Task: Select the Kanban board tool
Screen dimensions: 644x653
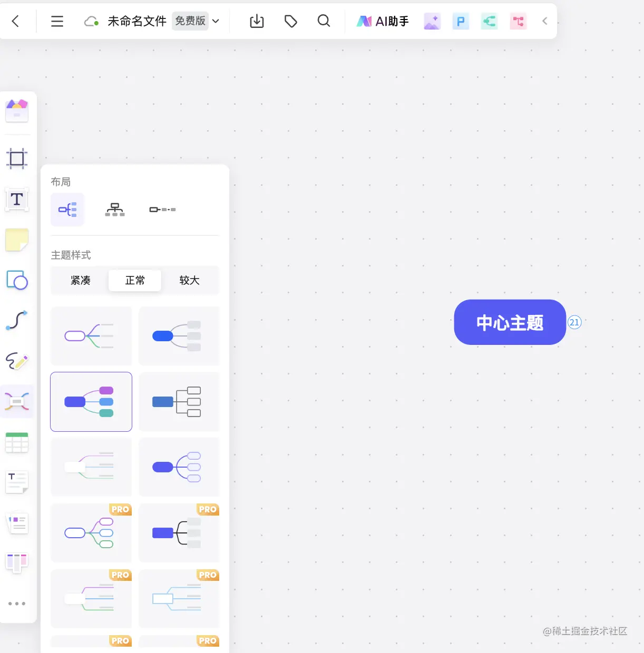Action: tap(17, 562)
